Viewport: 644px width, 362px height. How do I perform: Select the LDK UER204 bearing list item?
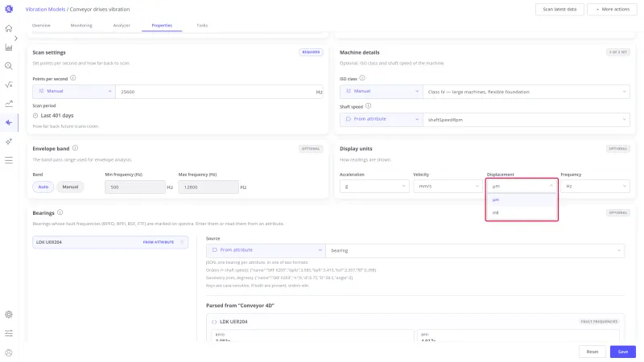(x=110, y=242)
